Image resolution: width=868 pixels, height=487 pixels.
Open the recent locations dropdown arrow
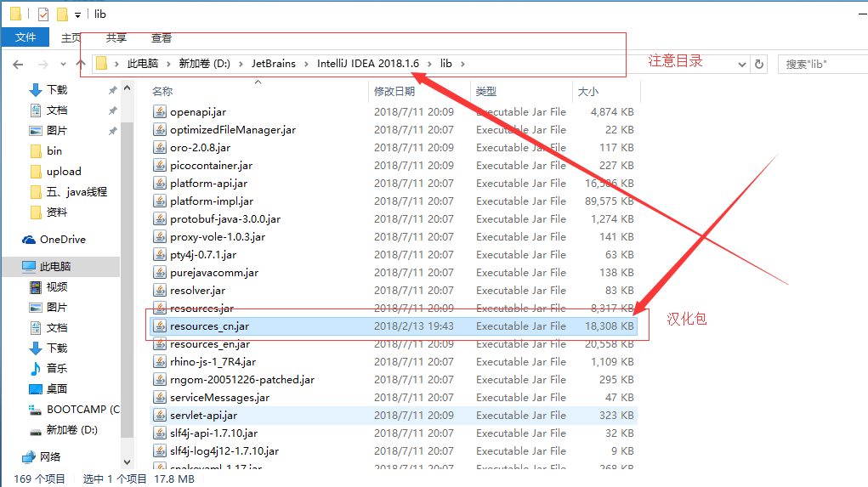coord(63,65)
